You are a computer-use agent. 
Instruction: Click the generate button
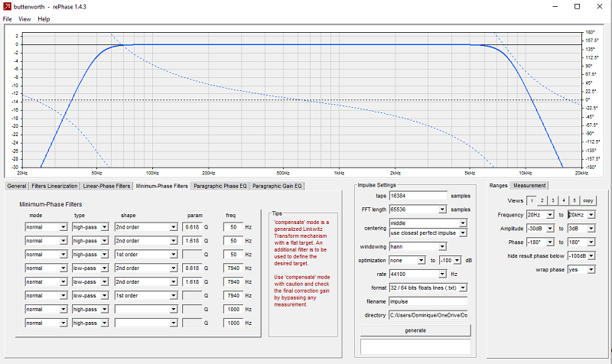point(415,330)
